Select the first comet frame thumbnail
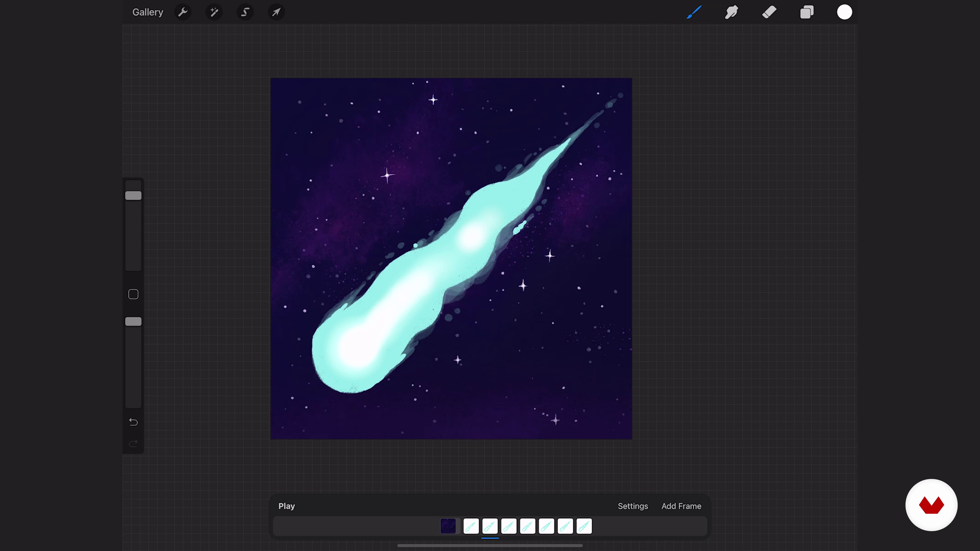The width and height of the screenshot is (980, 551). 471,526
